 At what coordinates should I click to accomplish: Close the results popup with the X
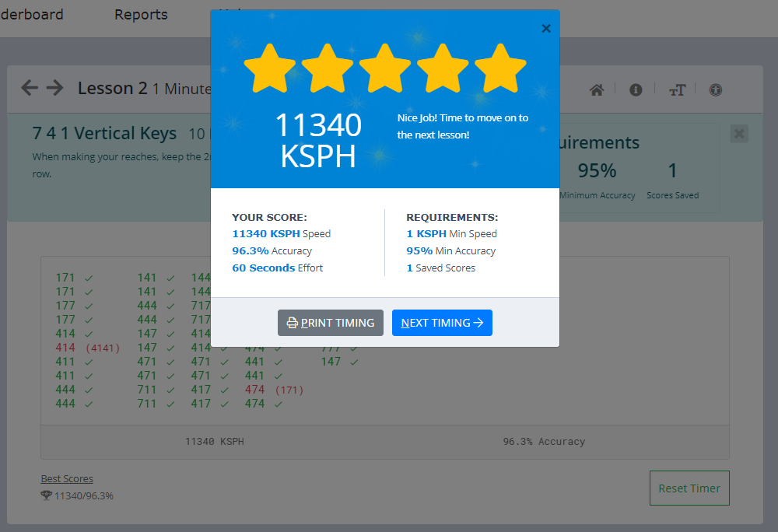click(x=545, y=28)
